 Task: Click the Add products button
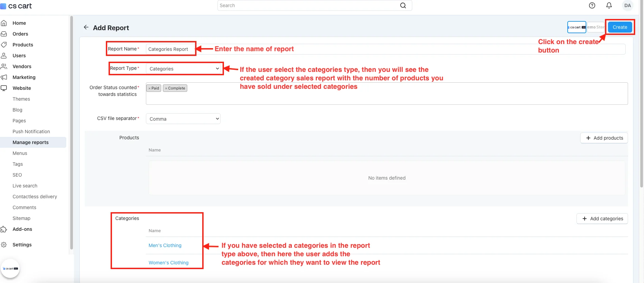(604, 138)
